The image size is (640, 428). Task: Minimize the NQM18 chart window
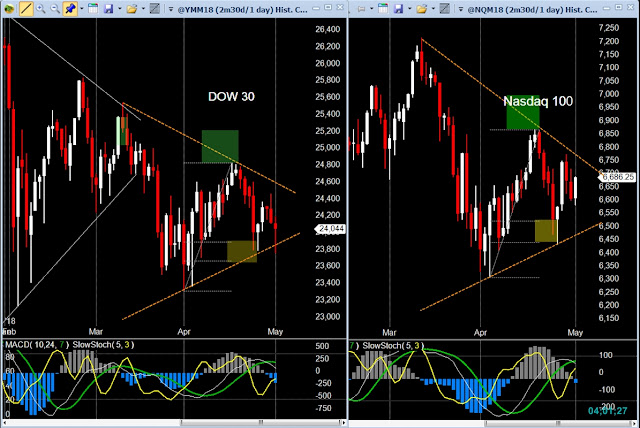pyautogui.click(x=607, y=8)
